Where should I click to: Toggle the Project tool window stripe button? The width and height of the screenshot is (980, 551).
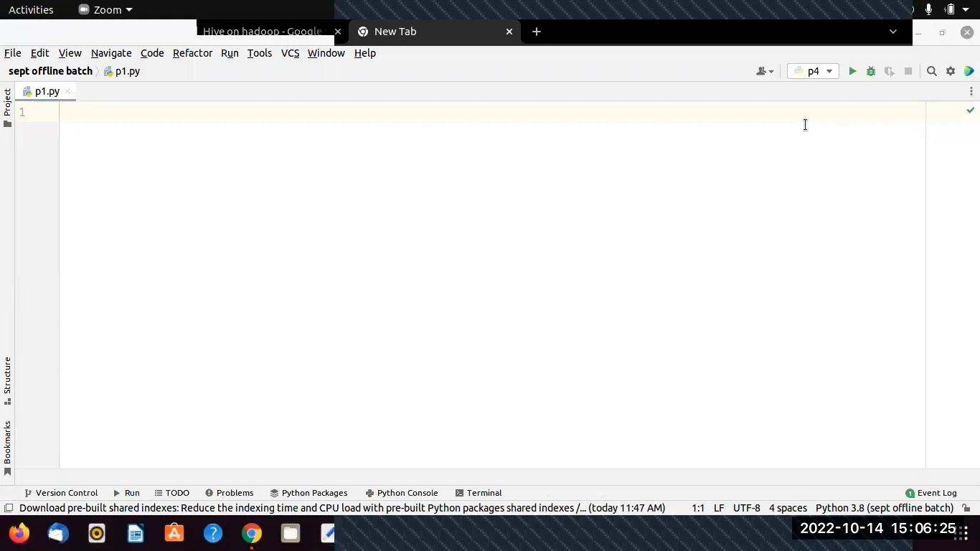(x=7, y=108)
